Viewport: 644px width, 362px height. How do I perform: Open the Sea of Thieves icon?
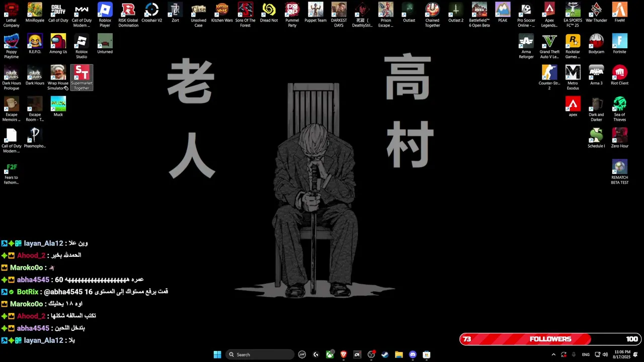point(619,109)
